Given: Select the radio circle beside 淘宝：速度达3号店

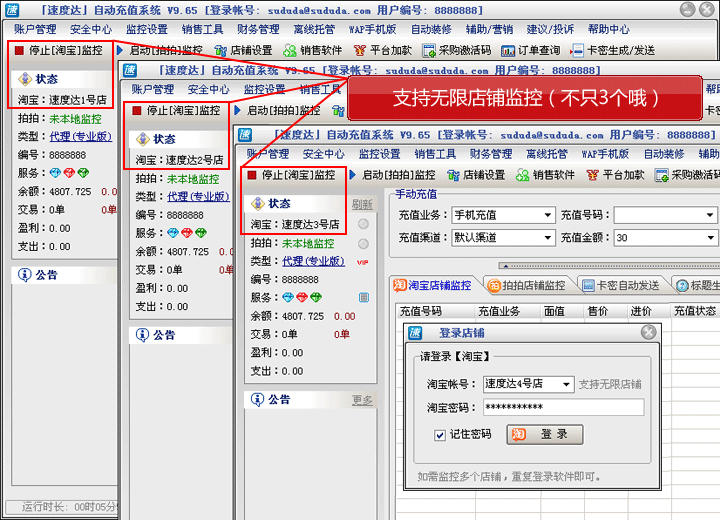Looking at the screenshot, I should pyautogui.click(x=363, y=224).
